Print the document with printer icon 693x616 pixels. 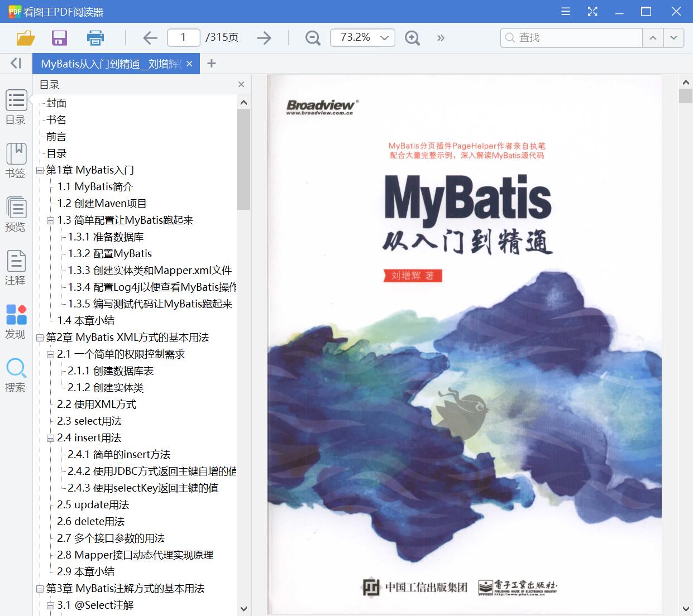click(95, 38)
